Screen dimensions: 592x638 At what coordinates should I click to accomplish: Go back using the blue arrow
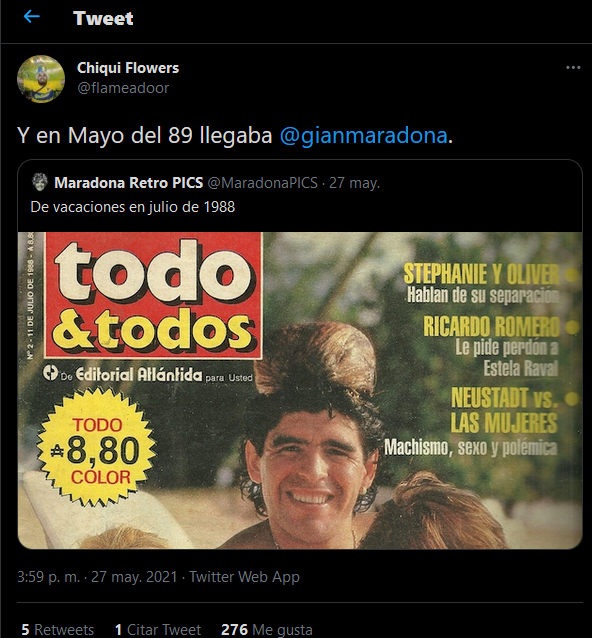click(31, 17)
